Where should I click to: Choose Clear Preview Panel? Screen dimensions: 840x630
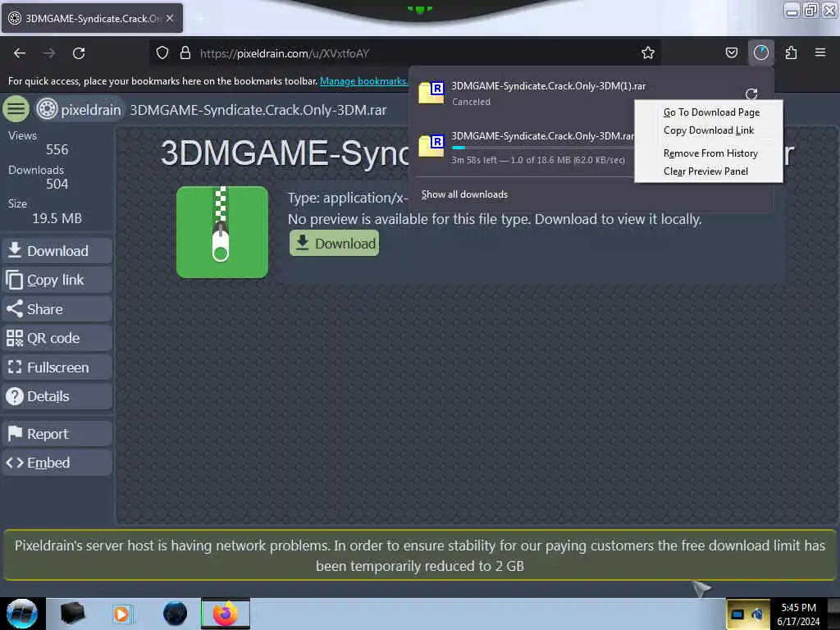point(705,171)
